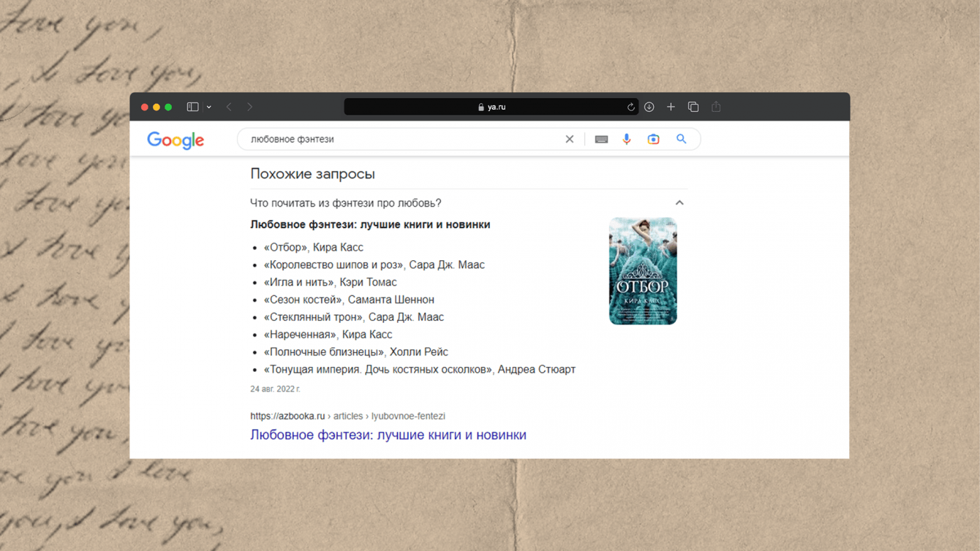
Task: Search by image with the camera icon
Action: 653,139
